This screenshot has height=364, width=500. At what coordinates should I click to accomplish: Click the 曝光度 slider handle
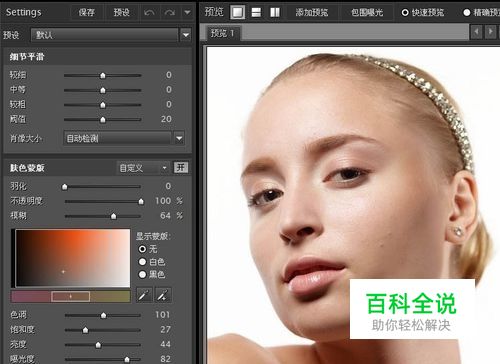pos(127,359)
